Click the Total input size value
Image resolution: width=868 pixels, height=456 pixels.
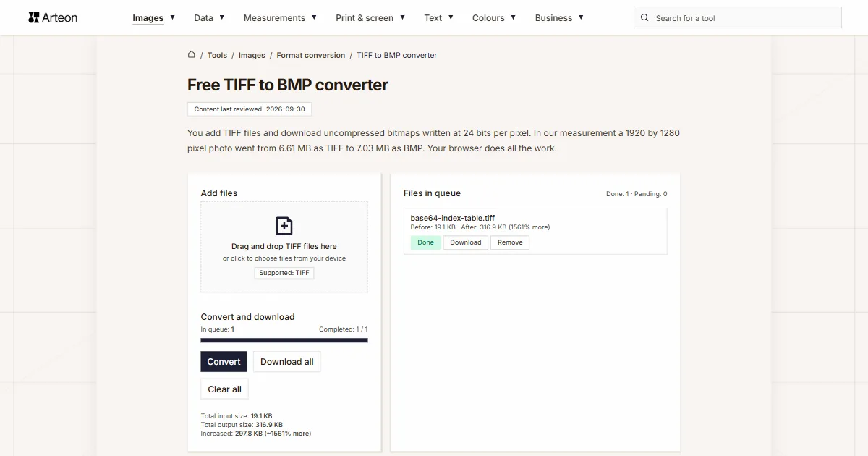coord(262,416)
